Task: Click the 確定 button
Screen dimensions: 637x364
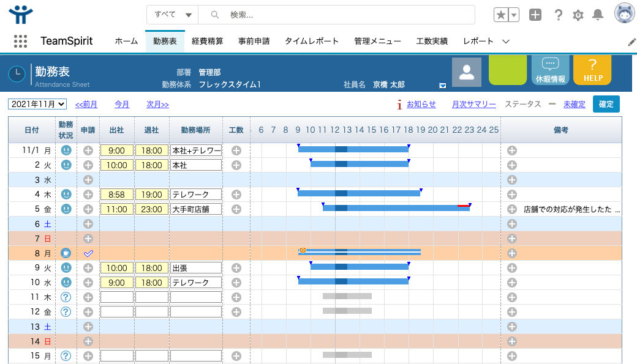Action: click(606, 104)
